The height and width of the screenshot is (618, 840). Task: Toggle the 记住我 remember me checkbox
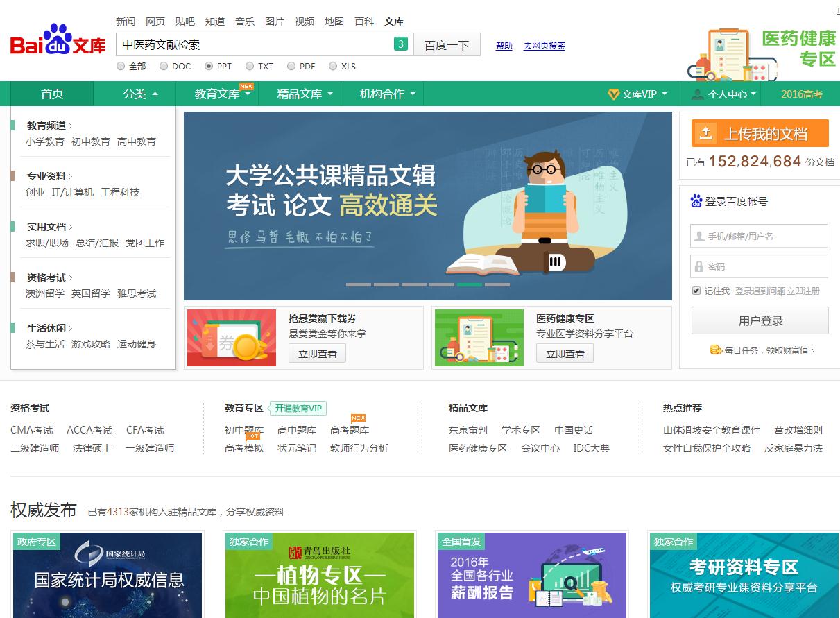pos(696,291)
